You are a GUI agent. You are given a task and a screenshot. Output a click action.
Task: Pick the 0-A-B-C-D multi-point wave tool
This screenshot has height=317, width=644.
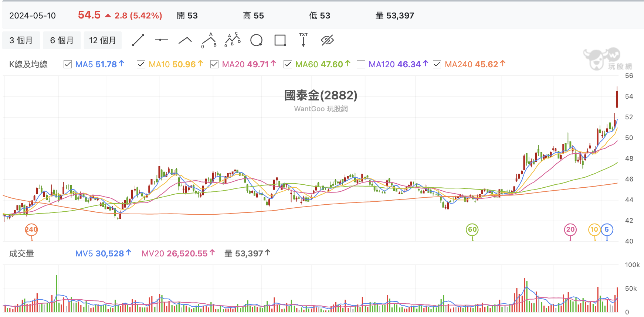[233, 40]
